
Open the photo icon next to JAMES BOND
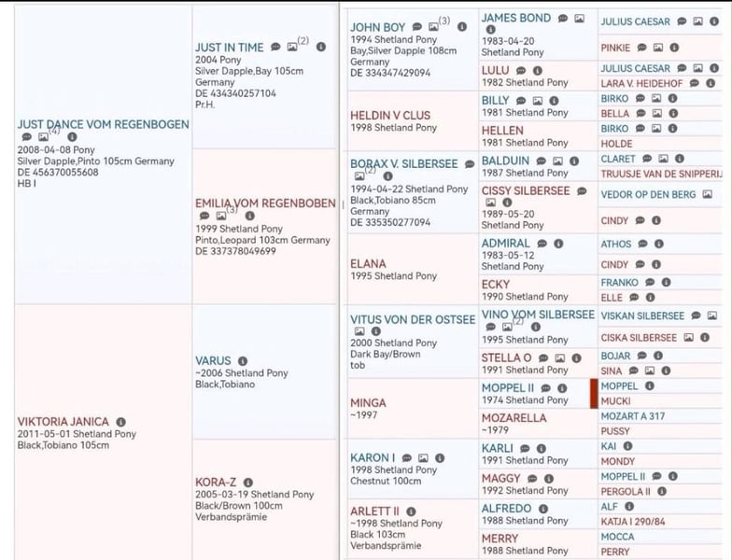click(579, 19)
